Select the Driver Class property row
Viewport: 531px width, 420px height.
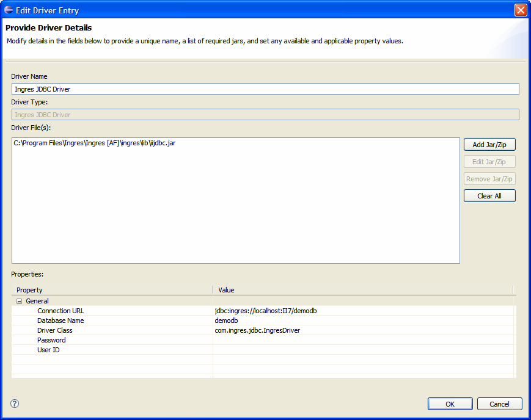pyautogui.click(x=55, y=330)
